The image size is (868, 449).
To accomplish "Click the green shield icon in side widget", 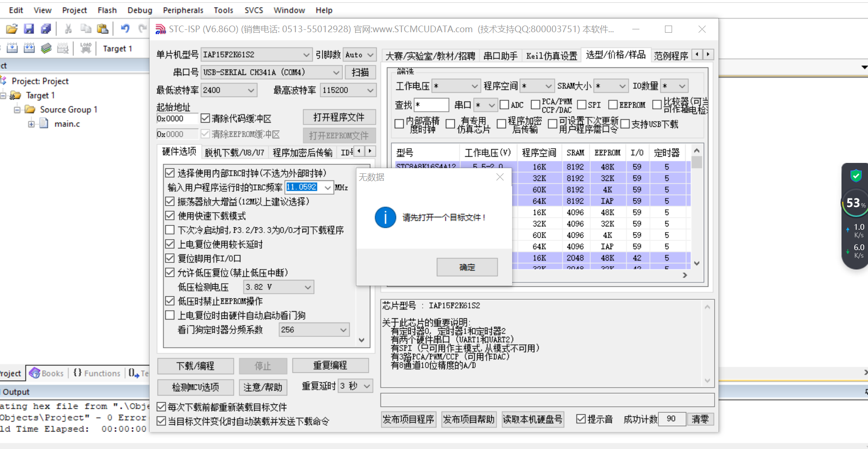I will click(x=856, y=176).
